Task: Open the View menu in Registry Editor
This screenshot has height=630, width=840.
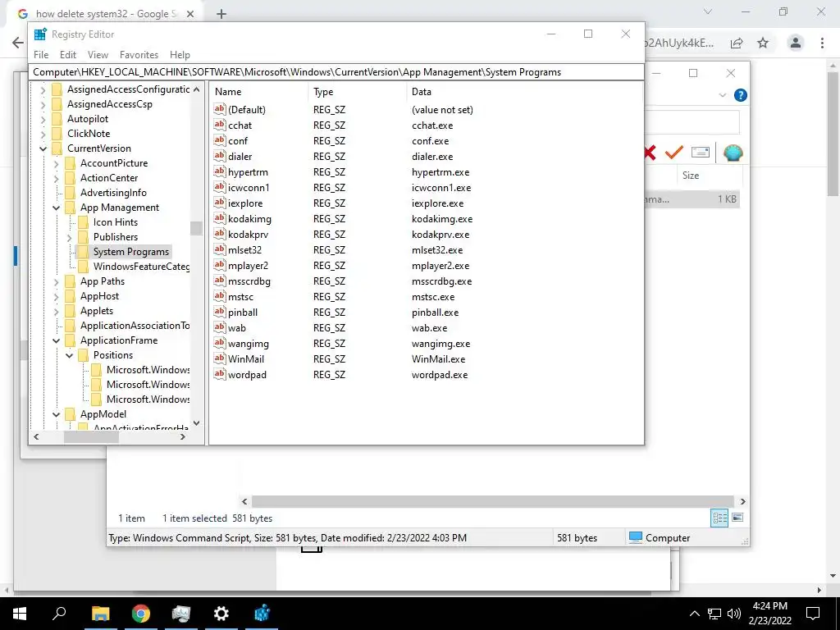Action: coord(98,55)
